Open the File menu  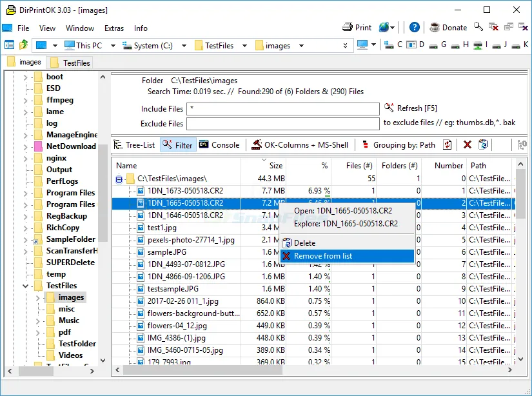(23, 28)
